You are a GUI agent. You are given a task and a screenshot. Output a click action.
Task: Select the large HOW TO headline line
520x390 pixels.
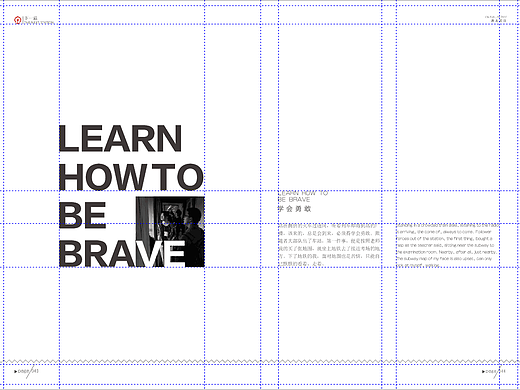pyautogui.click(x=131, y=177)
